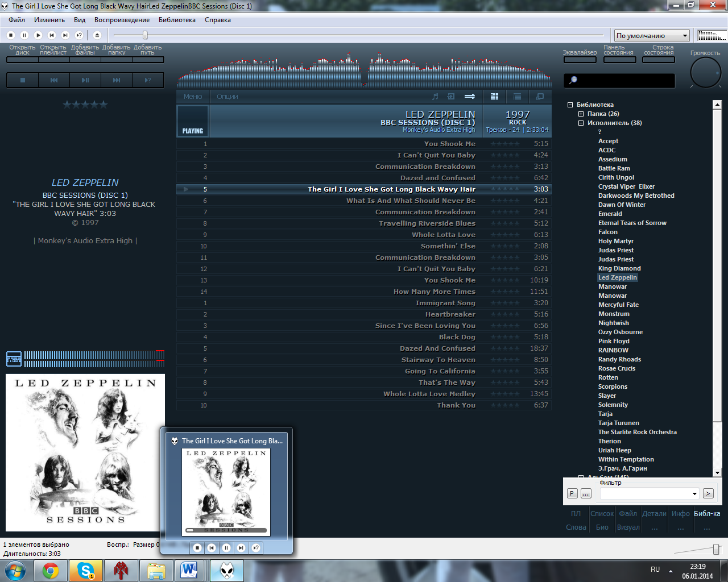Stop playback from the top light toolbar

click(11, 35)
